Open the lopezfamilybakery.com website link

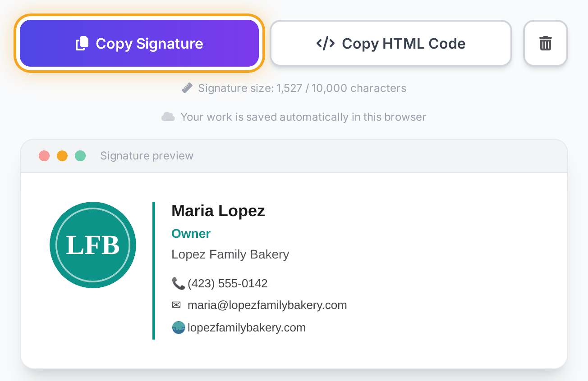(247, 327)
